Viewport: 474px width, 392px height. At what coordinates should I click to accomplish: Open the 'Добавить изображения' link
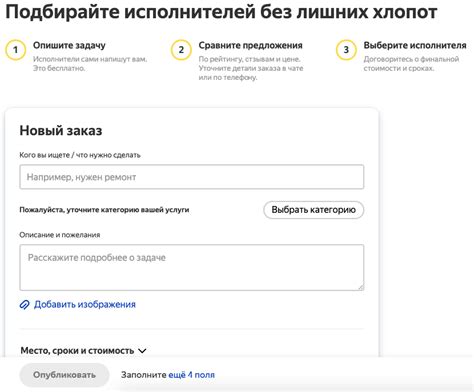click(85, 304)
